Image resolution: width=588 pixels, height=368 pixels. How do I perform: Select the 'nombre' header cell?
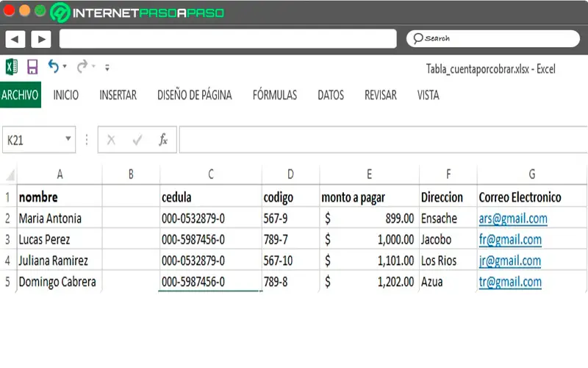pyautogui.click(x=60, y=197)
